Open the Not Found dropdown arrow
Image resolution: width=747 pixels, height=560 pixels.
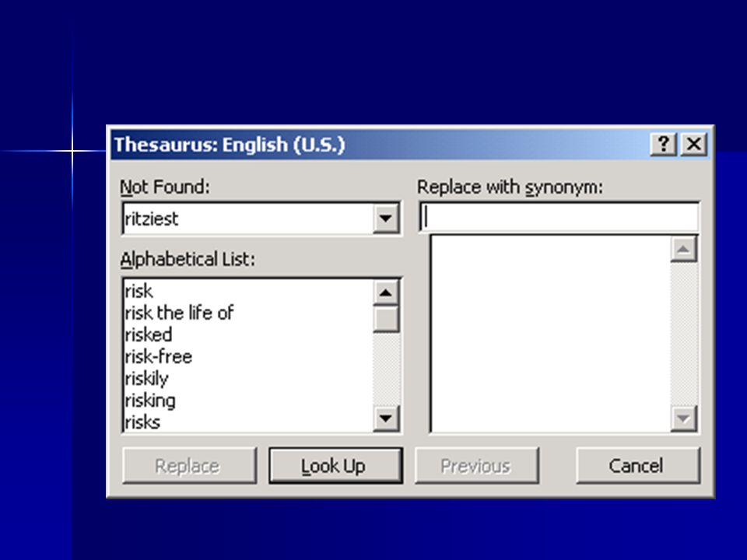(x=385, y=218)
